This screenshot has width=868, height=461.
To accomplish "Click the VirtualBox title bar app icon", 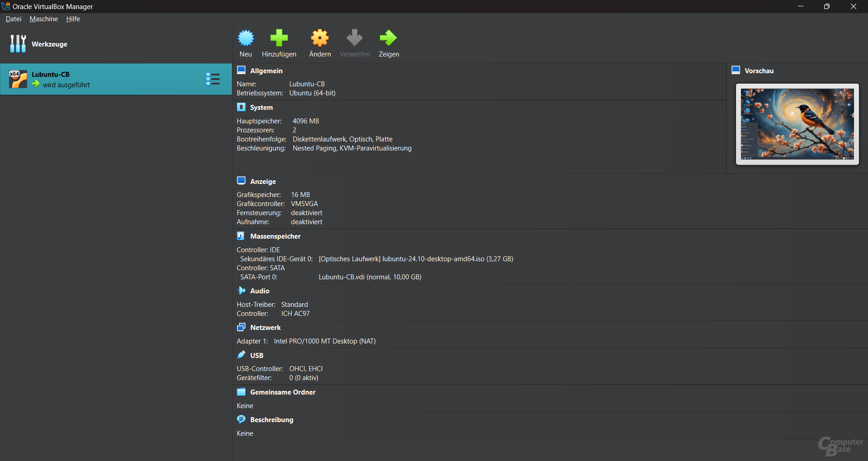I will (5, 6).
